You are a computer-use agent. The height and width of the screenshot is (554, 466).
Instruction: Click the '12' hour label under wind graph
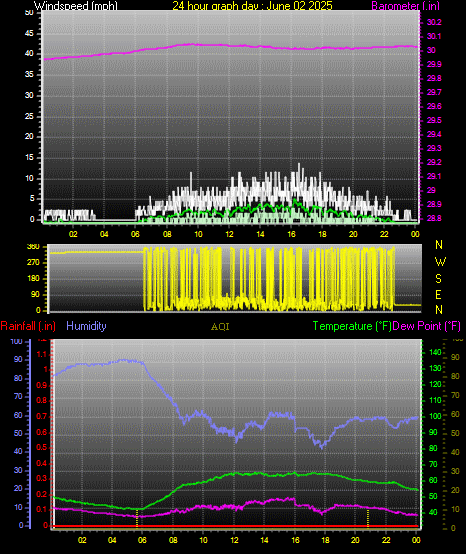click(229, 234)
